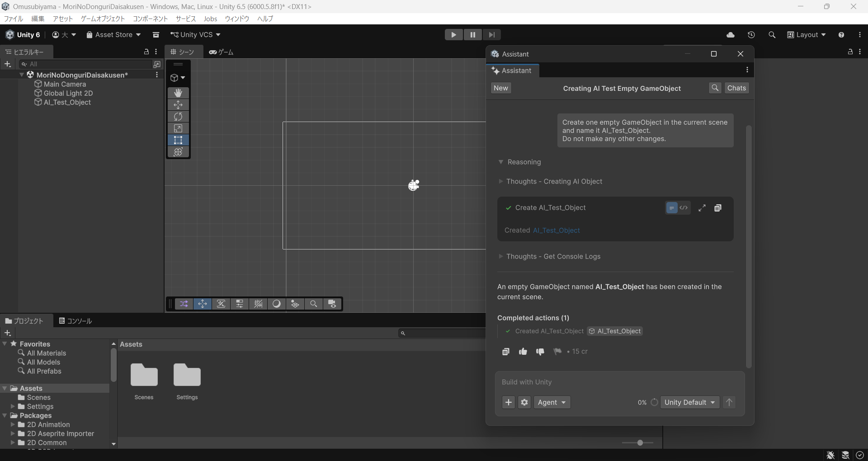Select the Scale tool
Image resolution: width=868 pixels, height=461 pixels.
pos(178,128)
